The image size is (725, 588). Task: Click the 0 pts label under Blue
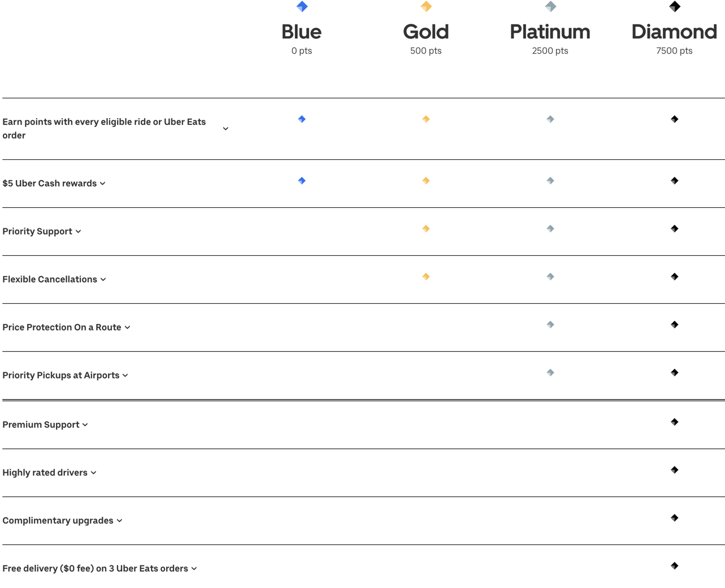[302, 51]
